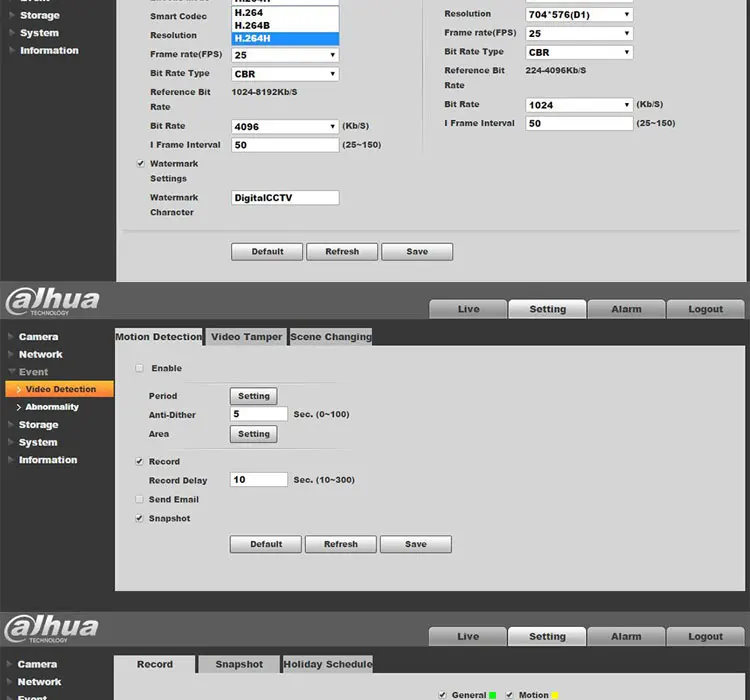Open Setting tab above the Record page
This screenshot has width=750, height=700.
tap(547, 636)
